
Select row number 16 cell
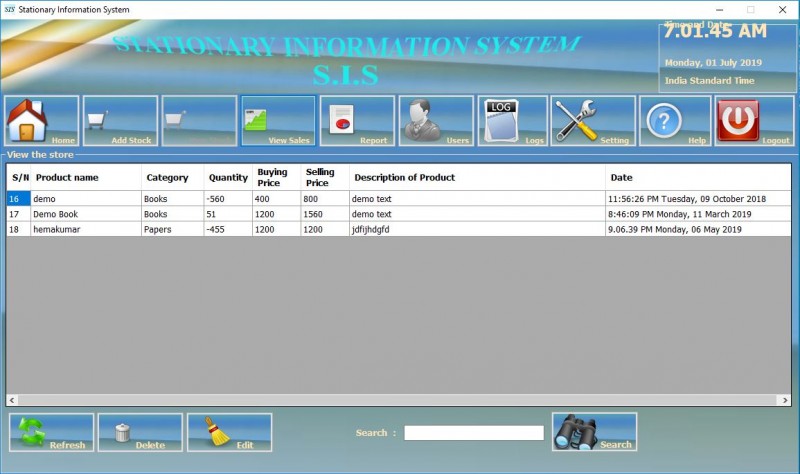18,198
